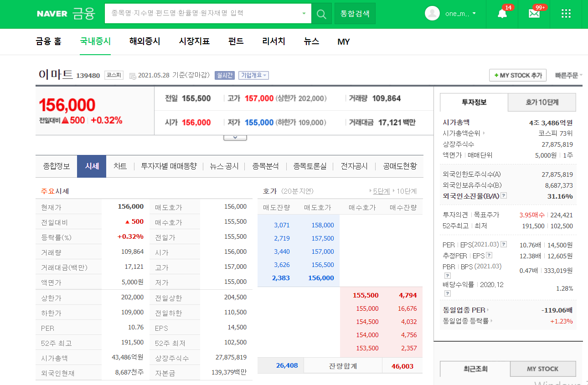This screenshot has width=588, height=385.
Task: Select the 호가 10단계 panel tab
Action: [x=542, y=103]
